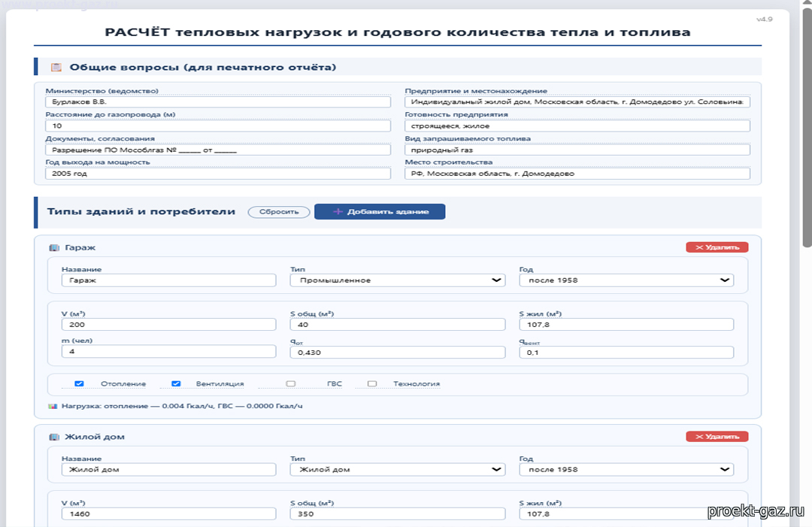Viewport: 812px width, 527px height.
Task: Enable the ГВС checkbox for Гараж
Action: pyautogui.click(x=290, y=383)
